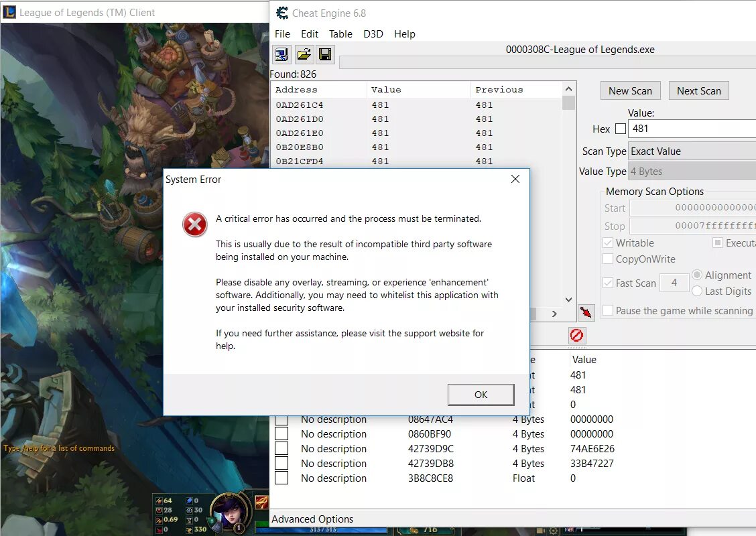Click the level 1 badge on the portrait
The height and width of the screenshot is (536, 756).
239,528
